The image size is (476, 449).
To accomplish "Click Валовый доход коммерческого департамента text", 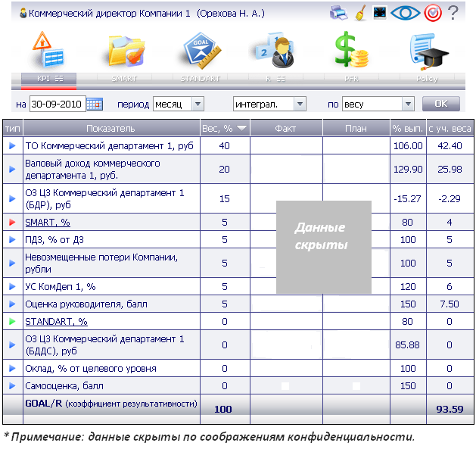I will tap(92, 169).
